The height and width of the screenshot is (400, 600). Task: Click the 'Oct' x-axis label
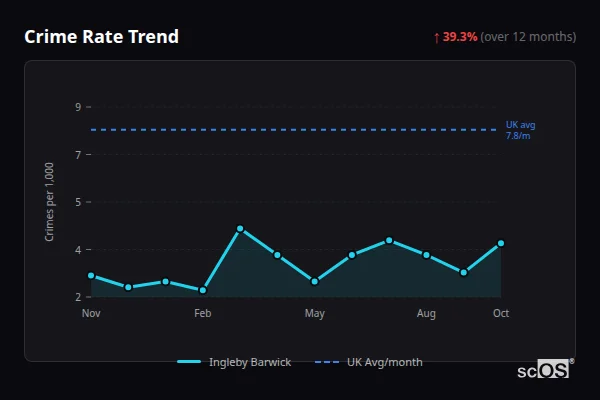pos(501,313)
